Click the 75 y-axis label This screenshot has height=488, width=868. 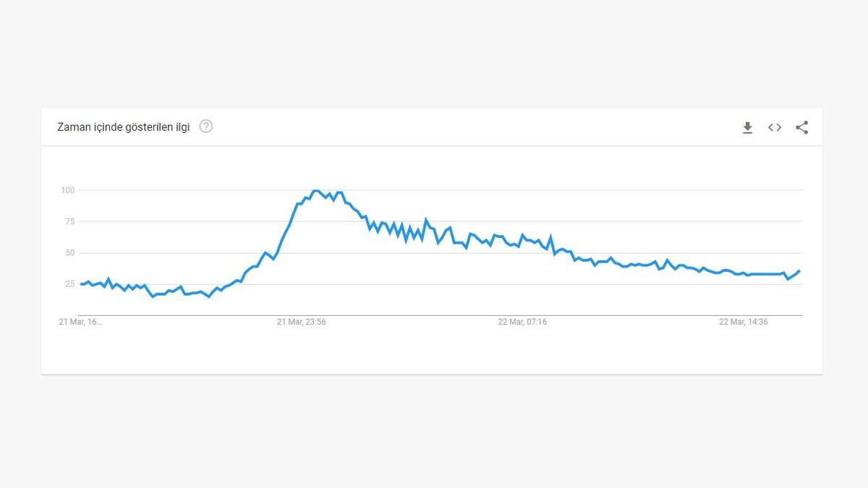pos(70,221)
